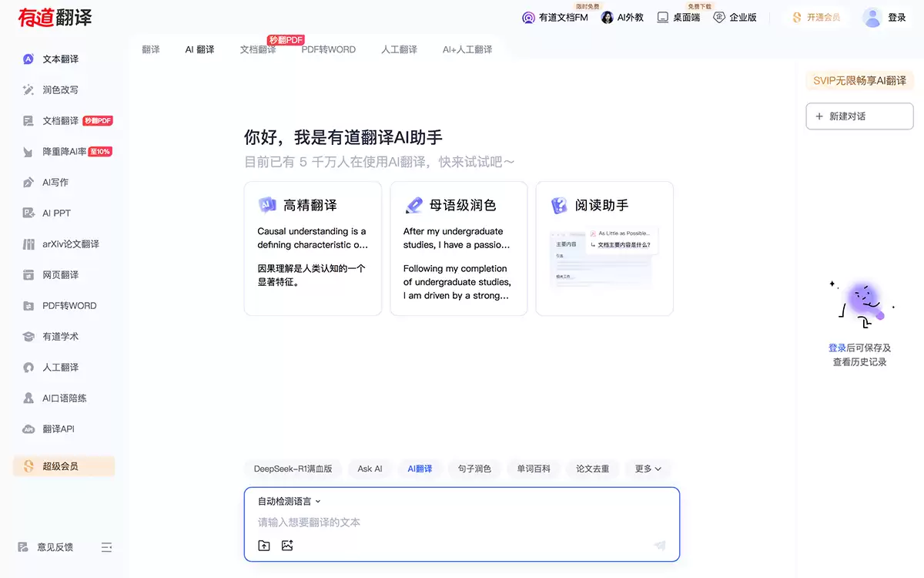Image resolution: width=924 pixels, height=578 pixels.
Task: Click the 有道翻译 logo
Action: click(x=55, y=17)
